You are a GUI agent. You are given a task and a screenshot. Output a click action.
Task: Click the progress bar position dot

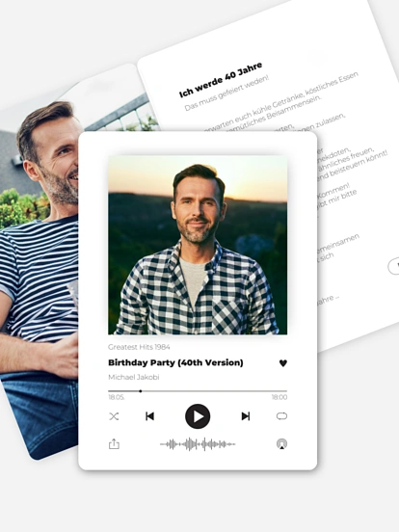click(140, 391)
